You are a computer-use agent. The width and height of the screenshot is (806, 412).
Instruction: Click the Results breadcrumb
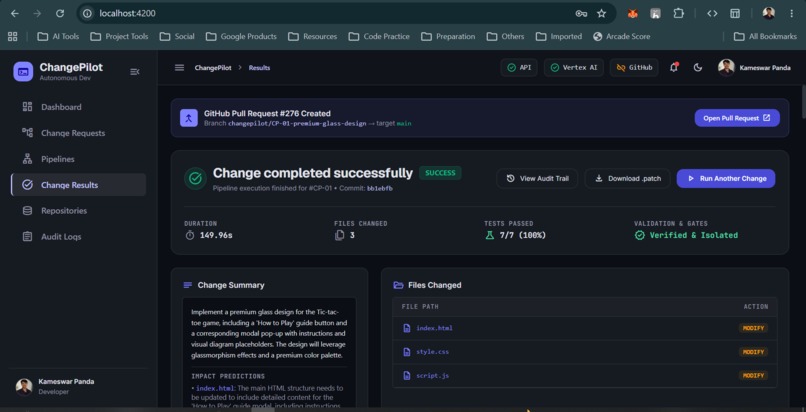[x=260, y=68]
